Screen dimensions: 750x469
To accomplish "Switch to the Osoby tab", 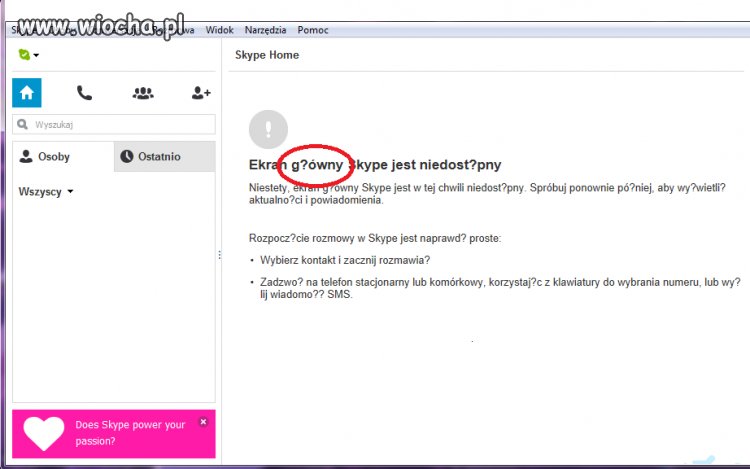I will (63, 156).
